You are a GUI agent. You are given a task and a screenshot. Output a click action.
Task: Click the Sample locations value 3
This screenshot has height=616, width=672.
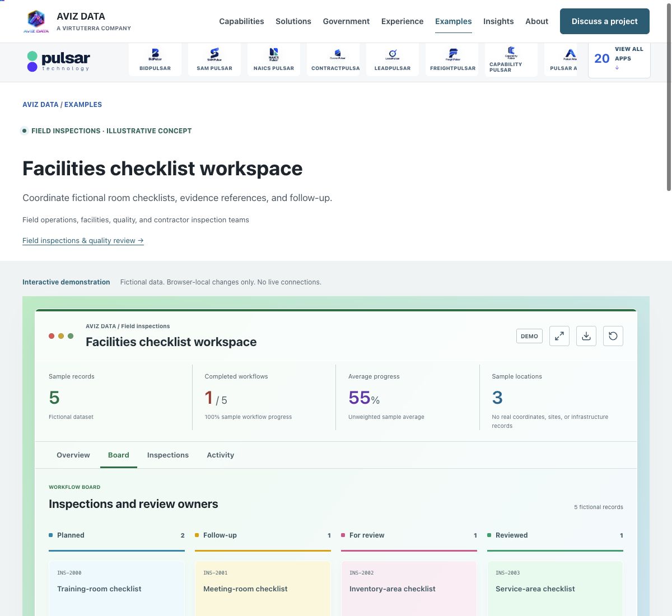[x=497, y=398]
